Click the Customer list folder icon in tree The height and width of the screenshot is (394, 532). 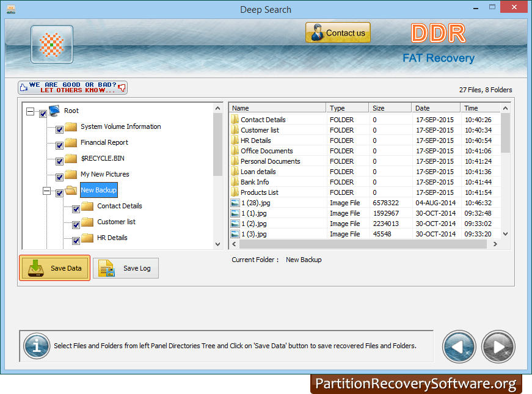[87, 222]
